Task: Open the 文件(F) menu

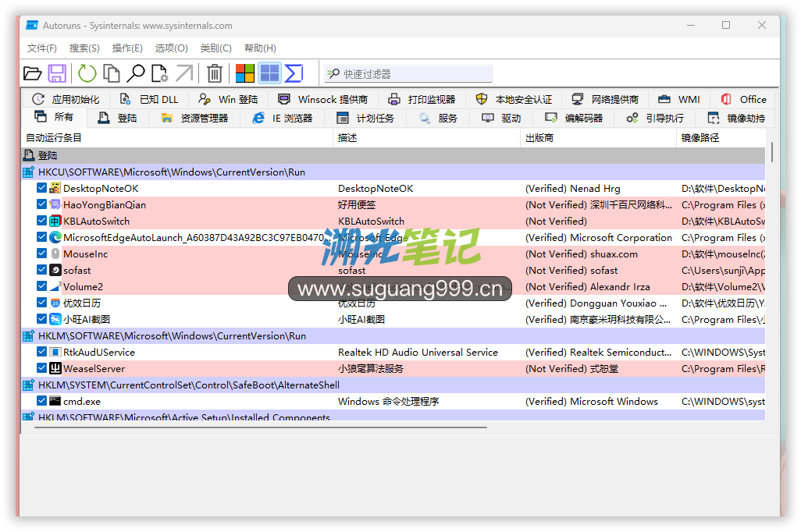Action: tap(42, 48)
